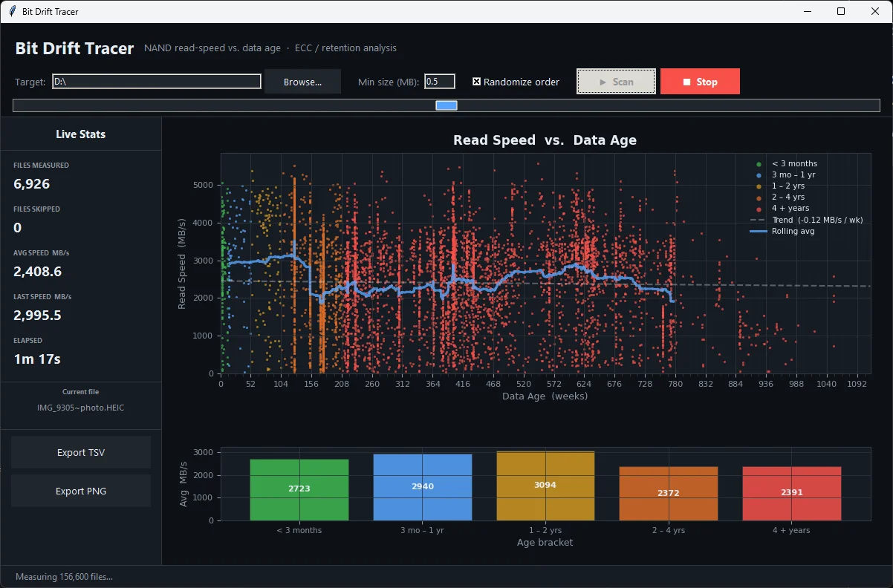Click the current file IMG_9305~photo.HEIC
893x588 pixels.
tap(81, 408)
